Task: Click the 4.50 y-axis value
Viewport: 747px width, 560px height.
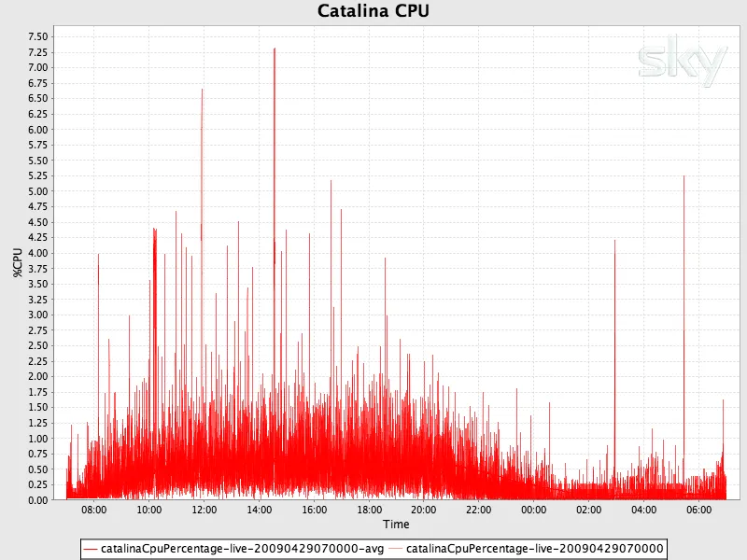Action: click(x=38, y=222)
